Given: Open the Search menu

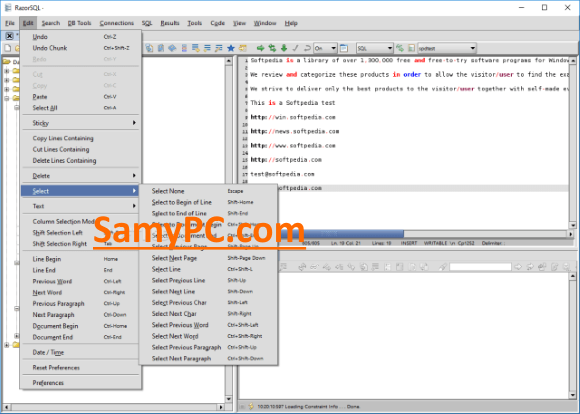Looking at the screenshot, I should tap(51, 23).
